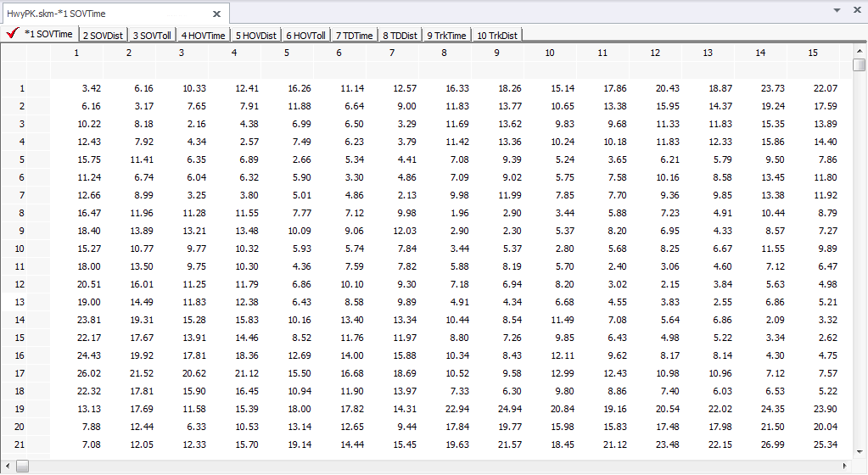The image size is (868, 475).
Task: Go to the 6 HOVToll tab
Action: coord(305,35)
